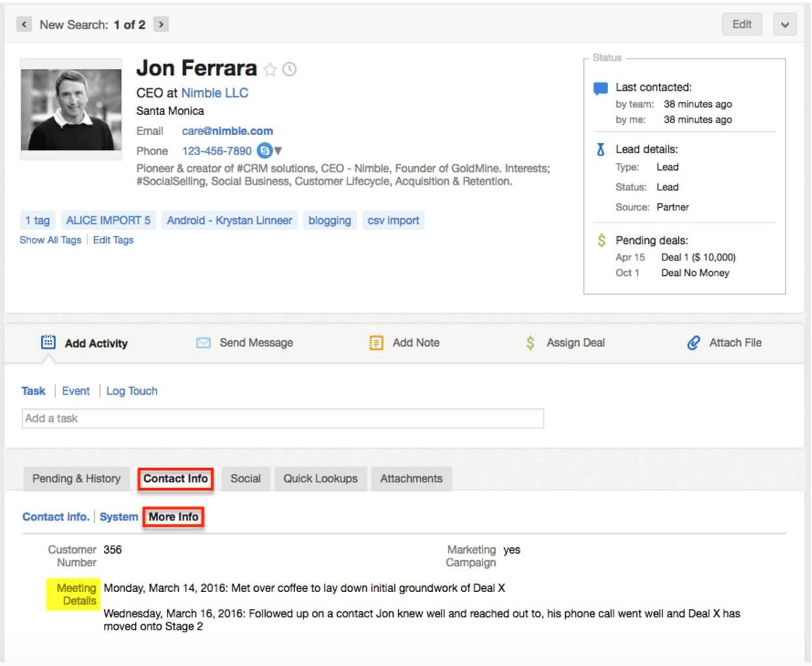Click Jon Ferrara's profile photo

[x=71, y=109]
